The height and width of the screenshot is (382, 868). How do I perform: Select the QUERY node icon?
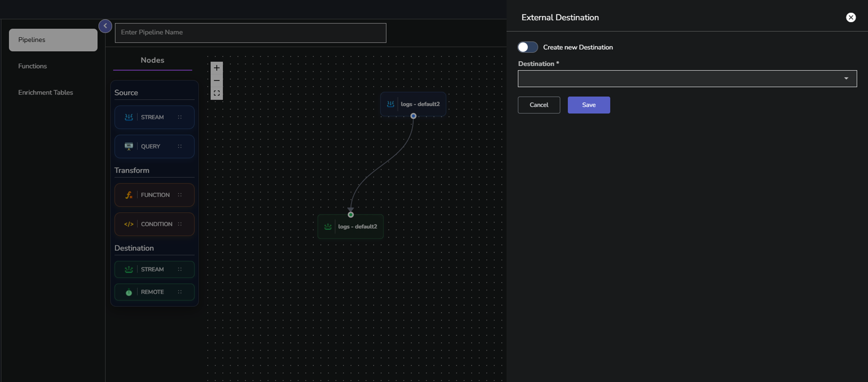coord(129,147)
